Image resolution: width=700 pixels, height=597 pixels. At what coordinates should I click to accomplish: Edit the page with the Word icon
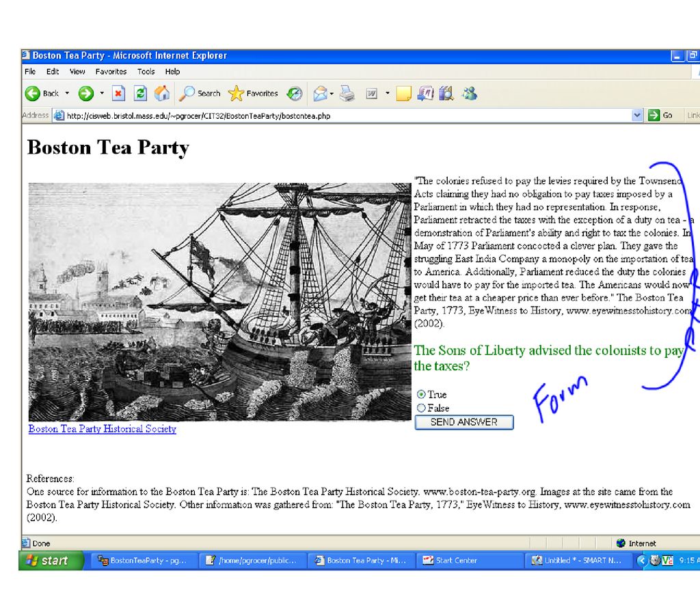pos(371,94)
